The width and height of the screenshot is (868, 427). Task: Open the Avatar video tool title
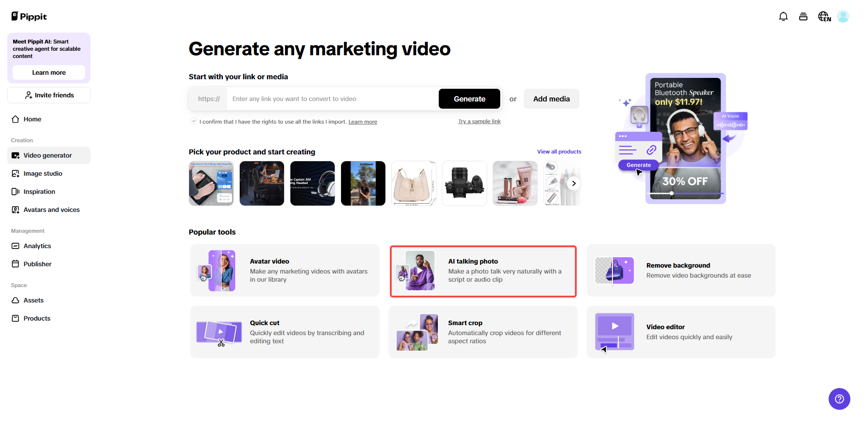[x=270, y=261]
